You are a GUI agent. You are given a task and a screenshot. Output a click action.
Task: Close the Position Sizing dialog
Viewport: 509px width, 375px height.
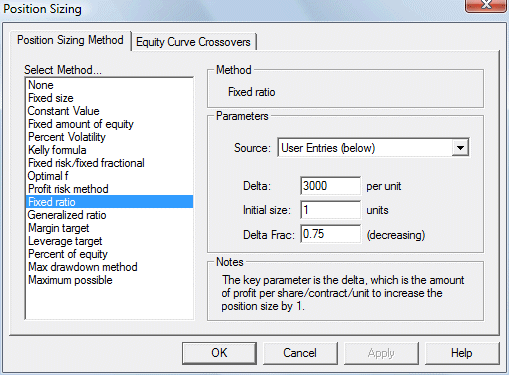486,5
